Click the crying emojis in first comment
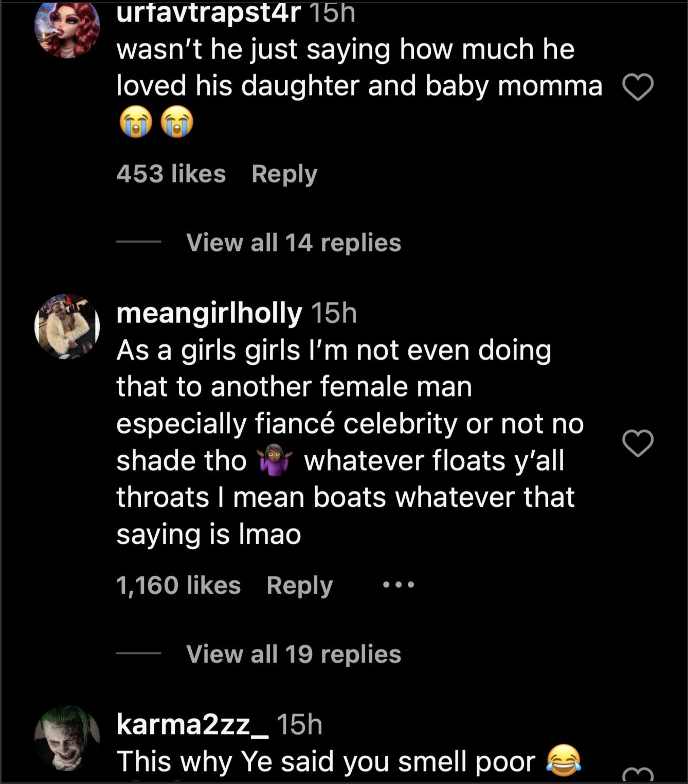This screenshot has width=688, height=784. 156,122
